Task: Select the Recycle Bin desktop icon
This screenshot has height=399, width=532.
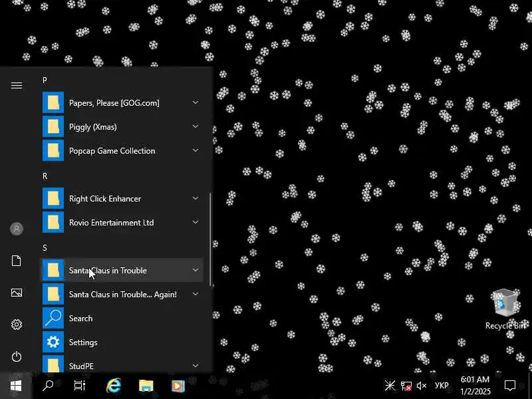Action: pyautogui.click(x=505, y=309)
